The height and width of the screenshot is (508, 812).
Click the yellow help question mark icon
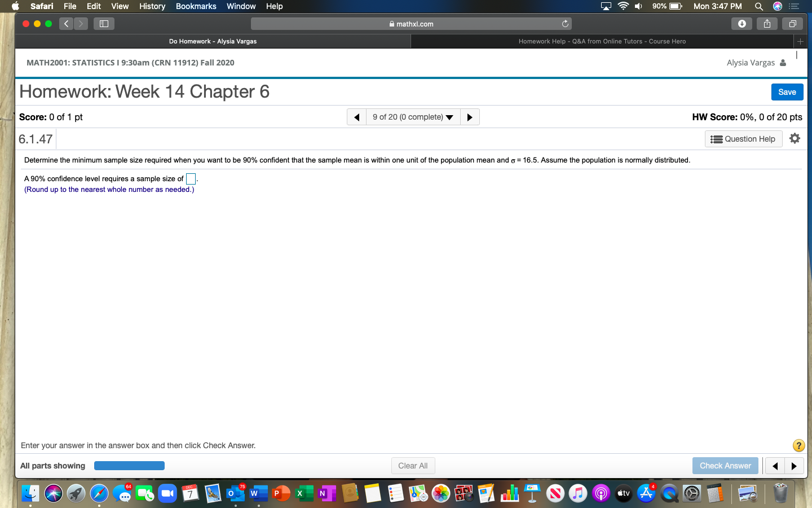(x=798, y=445)
